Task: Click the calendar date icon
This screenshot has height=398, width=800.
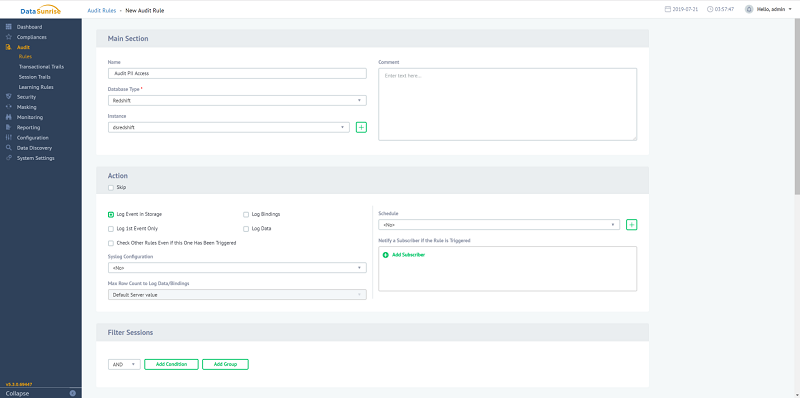Action: click(x=667, y=9)
